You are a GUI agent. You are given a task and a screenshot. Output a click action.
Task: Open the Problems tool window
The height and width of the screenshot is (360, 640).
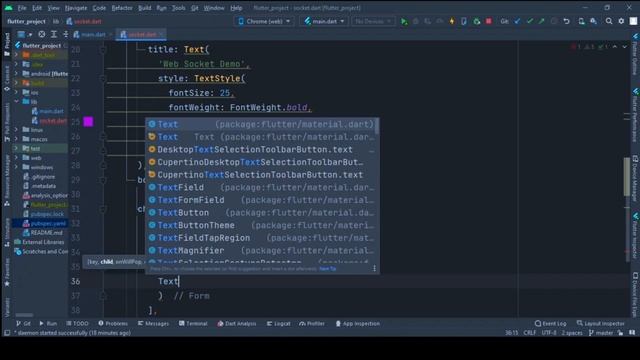113,323
